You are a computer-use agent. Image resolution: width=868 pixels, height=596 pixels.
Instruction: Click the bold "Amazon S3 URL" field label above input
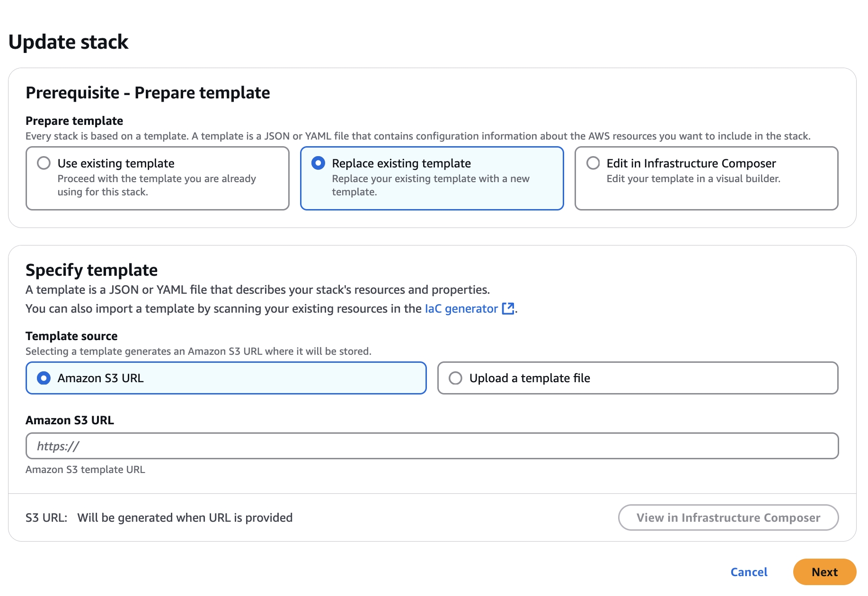pos(70,420)
